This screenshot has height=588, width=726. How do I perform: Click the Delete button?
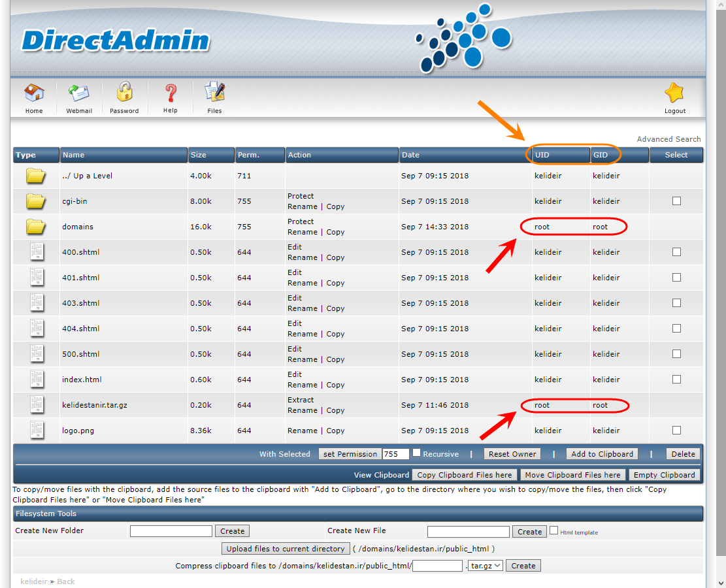pyautogui.click(x=683, y=454)
